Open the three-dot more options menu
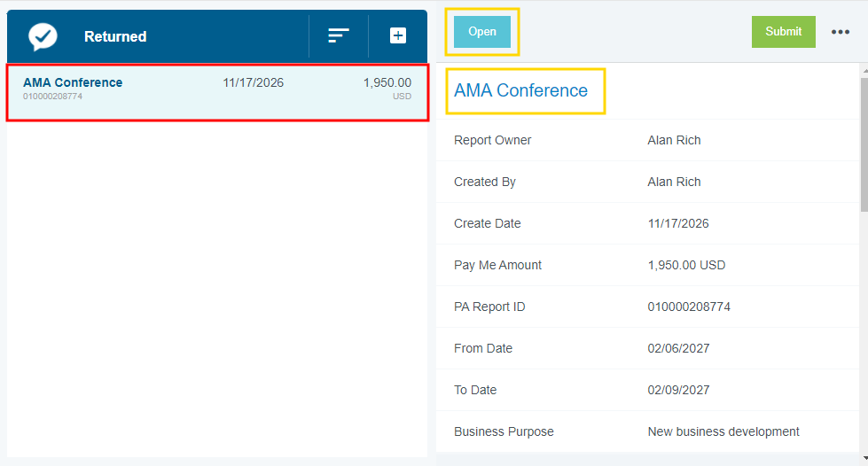868x466 pixels. coord(840,32)
